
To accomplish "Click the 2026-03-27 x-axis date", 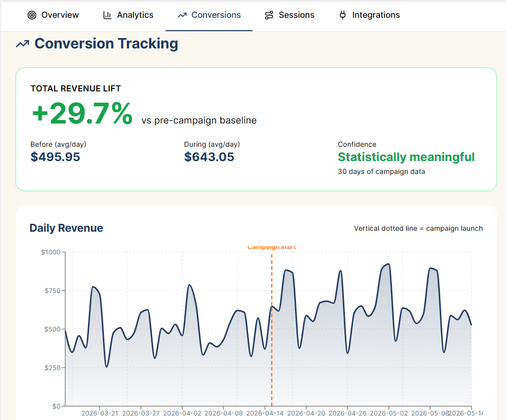I will 141,413.
